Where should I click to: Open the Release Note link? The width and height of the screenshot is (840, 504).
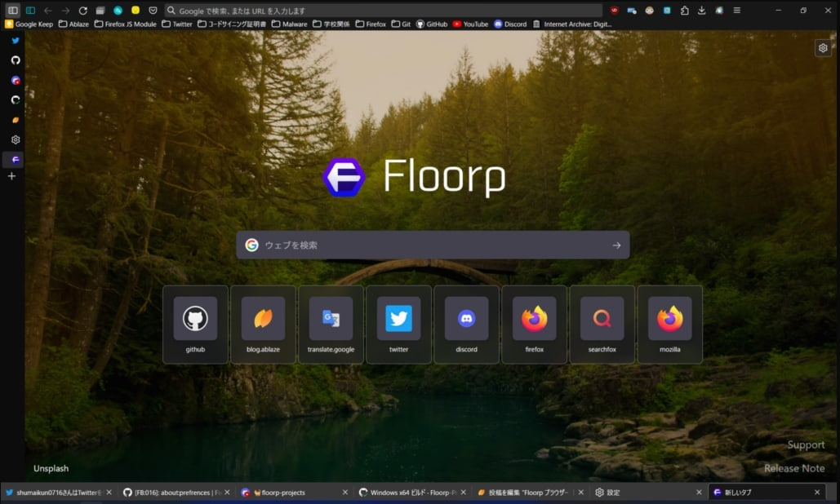(793, 468)
